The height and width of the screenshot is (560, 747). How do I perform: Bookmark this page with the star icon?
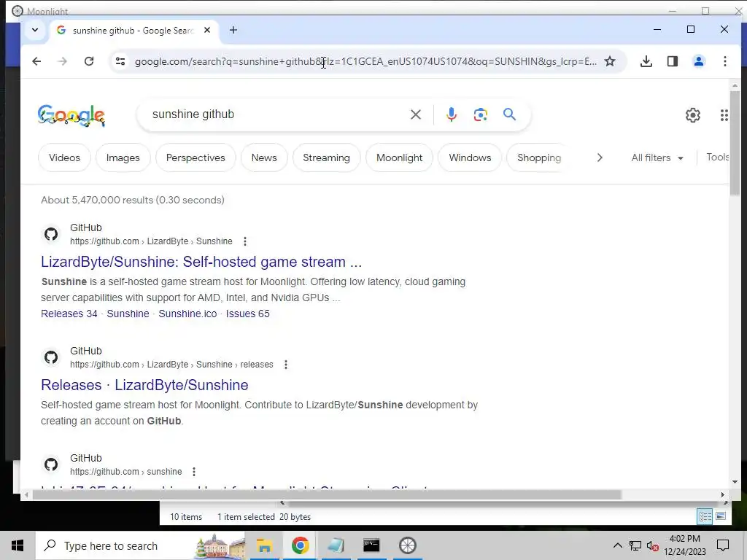[610, 61]
